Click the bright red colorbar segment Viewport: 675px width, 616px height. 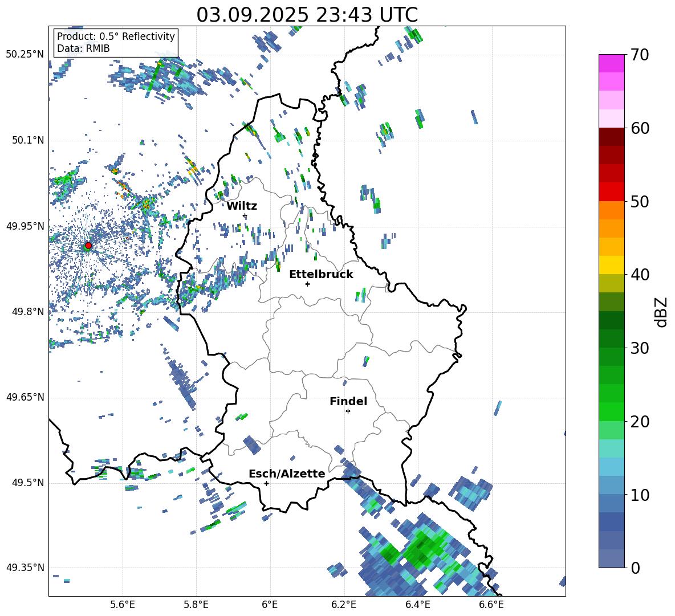pyautogui.click(x=612, y=192)
